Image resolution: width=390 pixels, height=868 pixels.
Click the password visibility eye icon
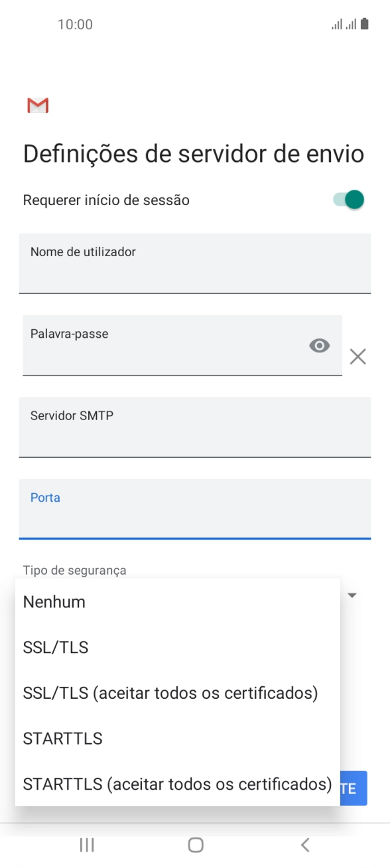click(x=319, y=346)
